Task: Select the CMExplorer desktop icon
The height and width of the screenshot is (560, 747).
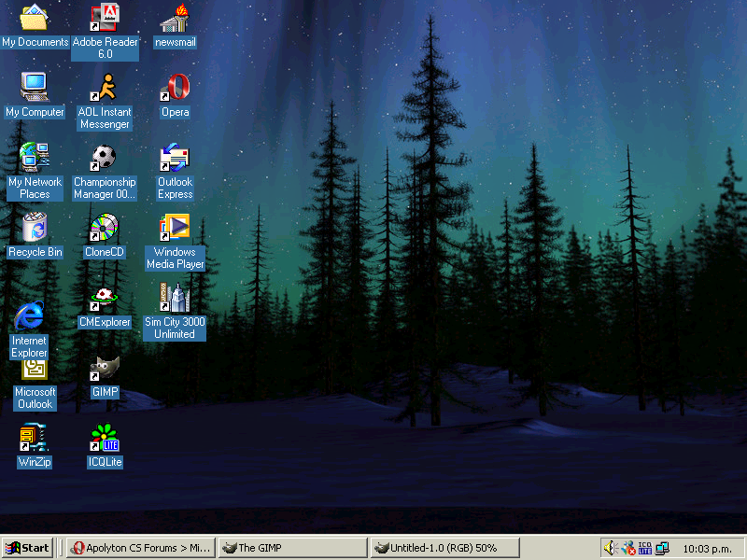Action: pyautogui.click(x=105, y=299)
